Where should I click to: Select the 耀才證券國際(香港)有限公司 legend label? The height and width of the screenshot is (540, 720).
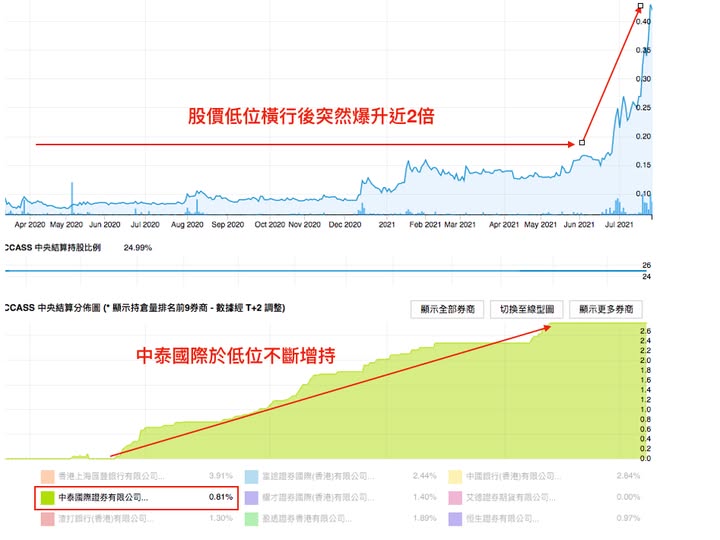point(318,497)
